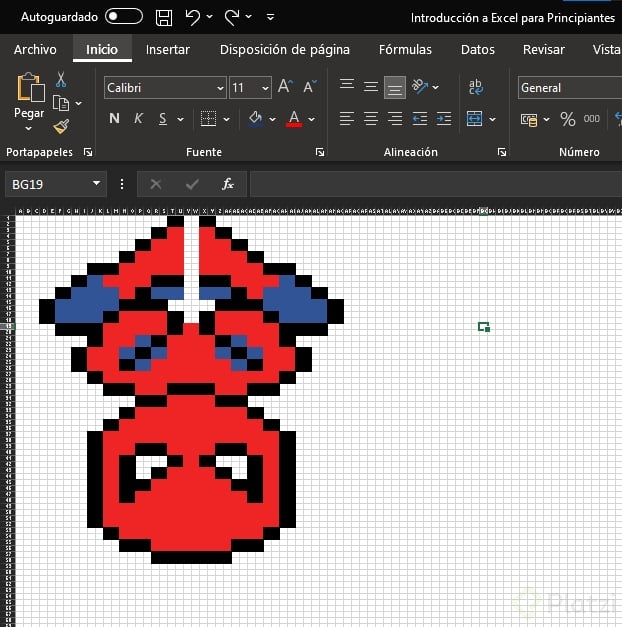This screenshot has width=622, height=627.
Task: Open the Portapapeles dialog launcher
Action: [88, 152]
